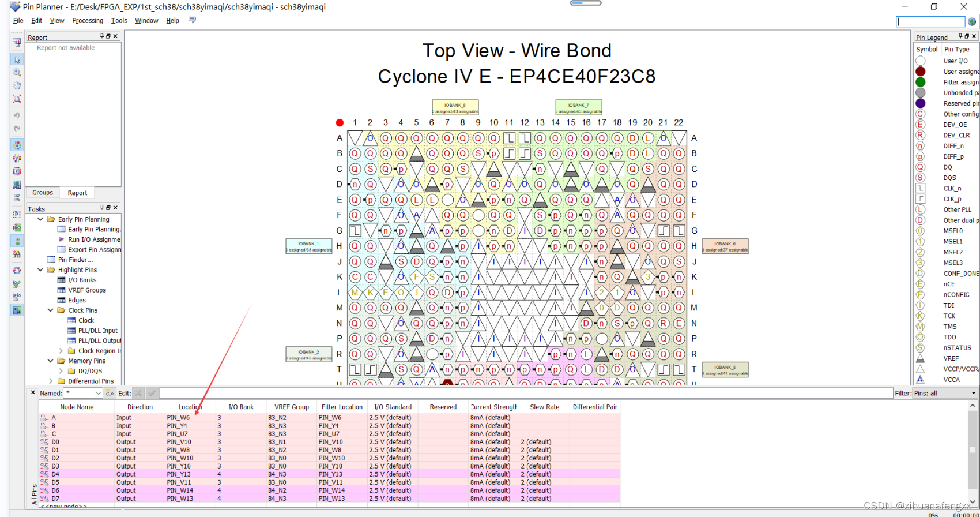Image resolution: width=980 pixels, height=517 pixels.
Task: Select the arrow selection tool in left toolbar
Action: click(x=17, y=59)
